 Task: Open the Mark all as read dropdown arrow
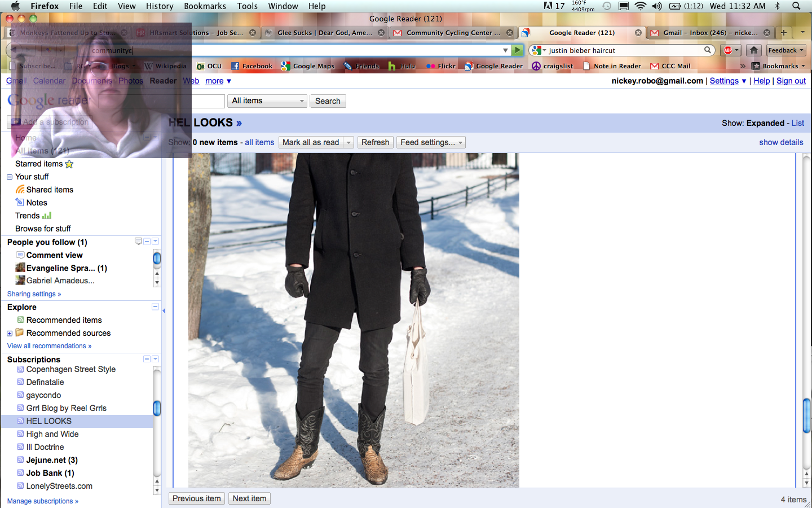pos(348,142)
